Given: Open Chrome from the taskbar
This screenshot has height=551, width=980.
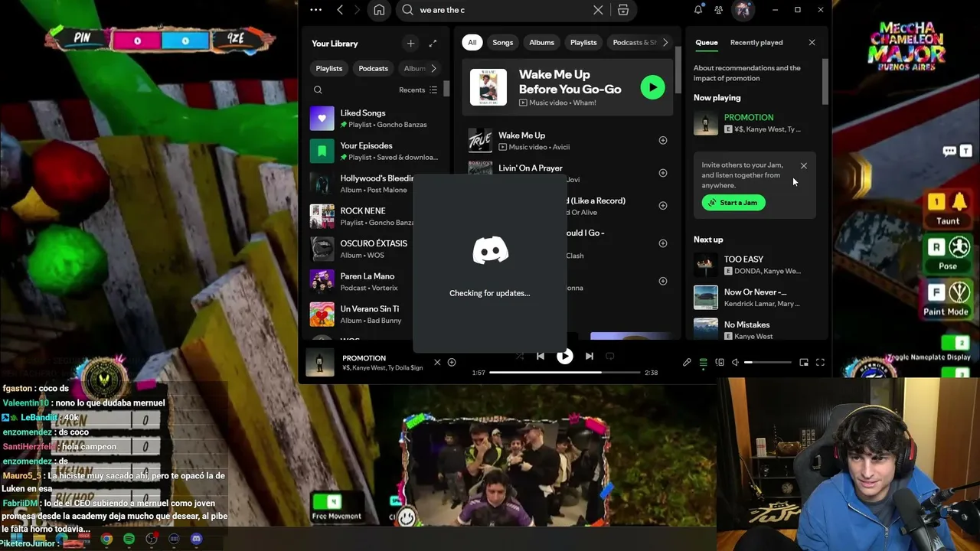Looking at the screenshot, I should pyautogui.click(x=106, y=540).
